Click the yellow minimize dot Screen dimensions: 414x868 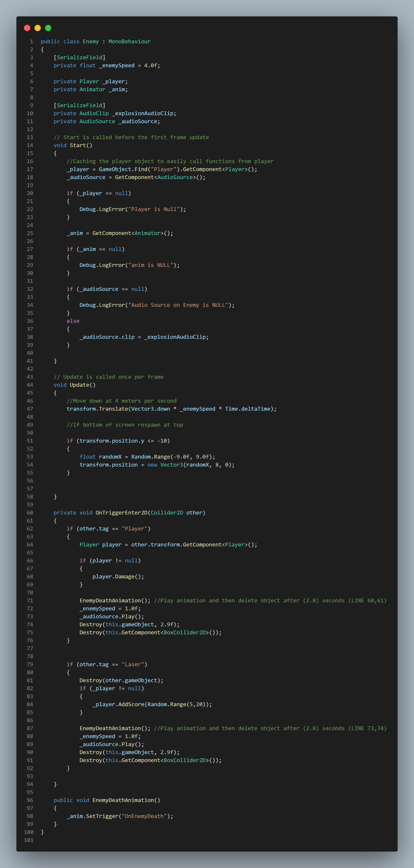(x=38, y=28)
